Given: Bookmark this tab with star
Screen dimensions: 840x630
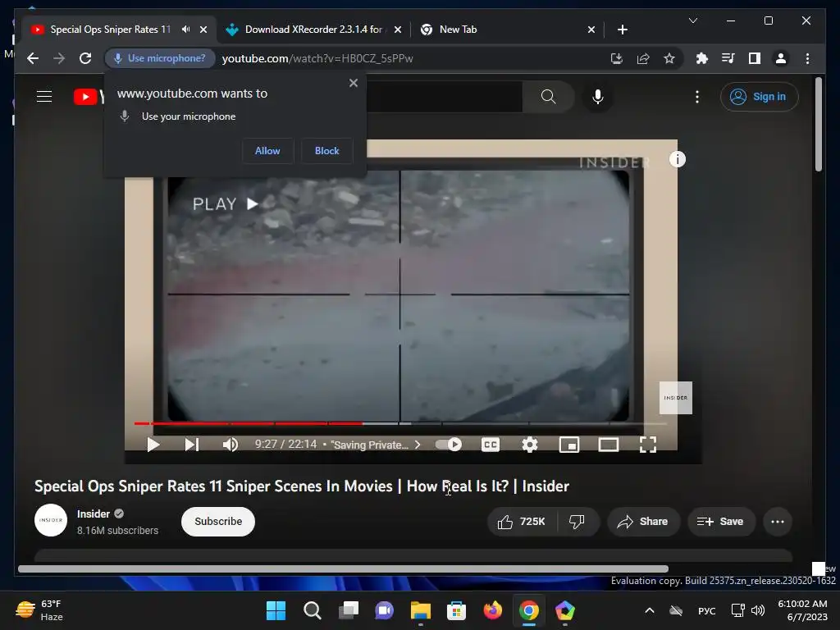Looking at the screenshot, I should [x=669, y=58].
